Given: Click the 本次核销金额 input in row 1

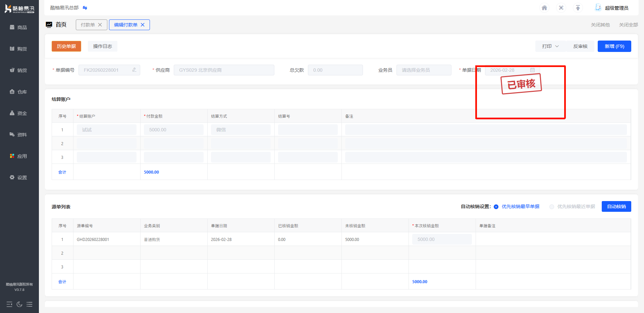Looking at the screenshot, I should (442, 239).
